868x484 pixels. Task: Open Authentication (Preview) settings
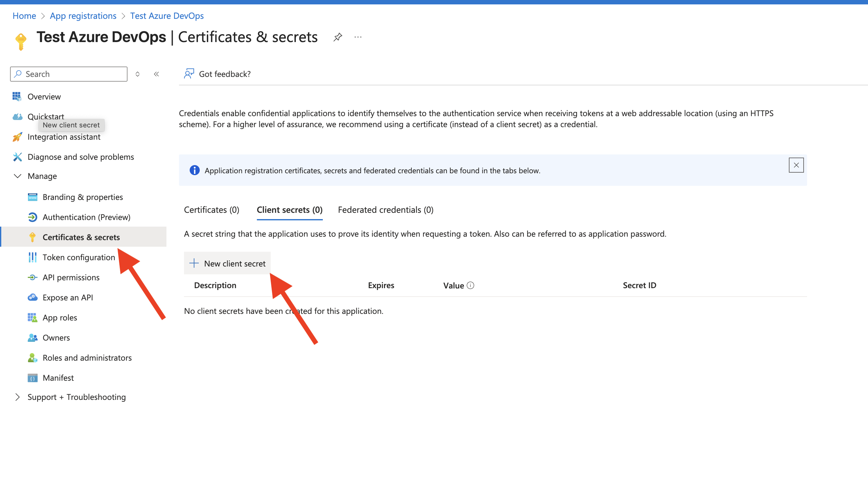[x=87, y=217]
